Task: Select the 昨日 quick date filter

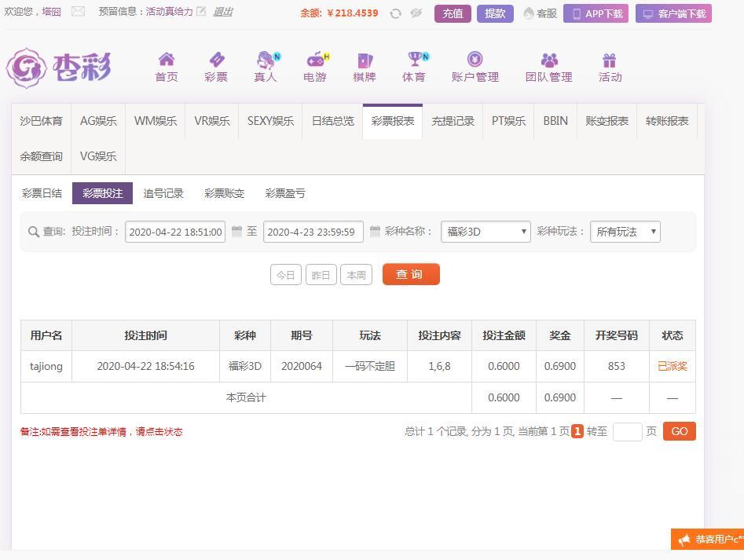Action: click(x=321, y=275)
